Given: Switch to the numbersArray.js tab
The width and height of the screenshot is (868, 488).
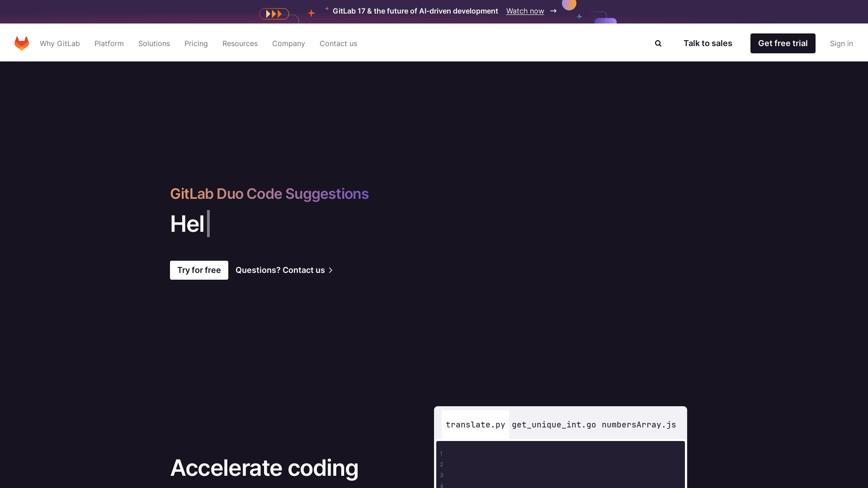Looking at the screenshot, I should point(639,425).
